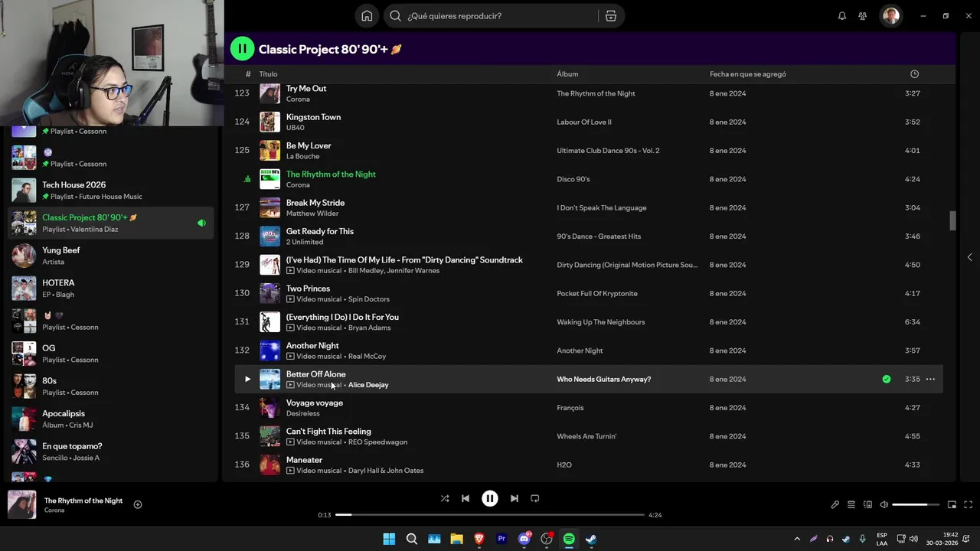Image resolution: width=980 pixels, height=551 pixels.
Task: Open the notifications bell
Action: tap(842, 16)
